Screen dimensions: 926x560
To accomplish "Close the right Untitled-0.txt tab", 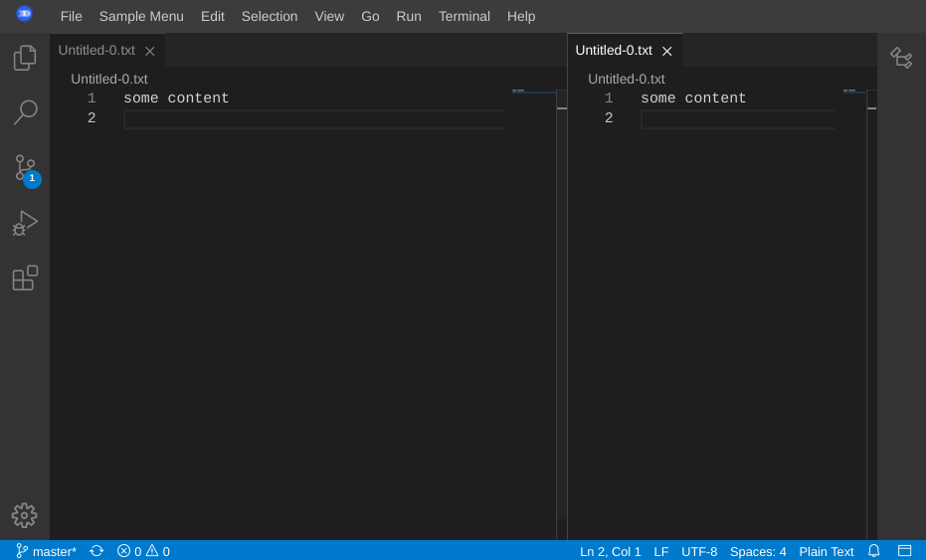I will tap(667, 52).
